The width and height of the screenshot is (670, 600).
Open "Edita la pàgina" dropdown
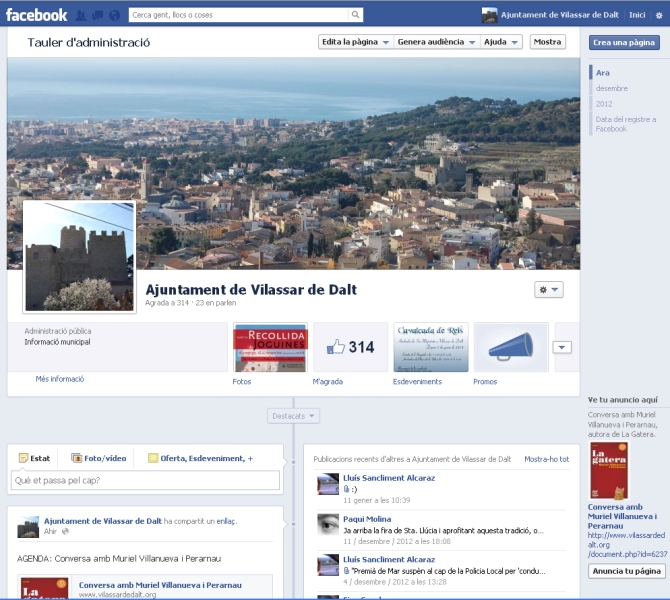[356, 42]
